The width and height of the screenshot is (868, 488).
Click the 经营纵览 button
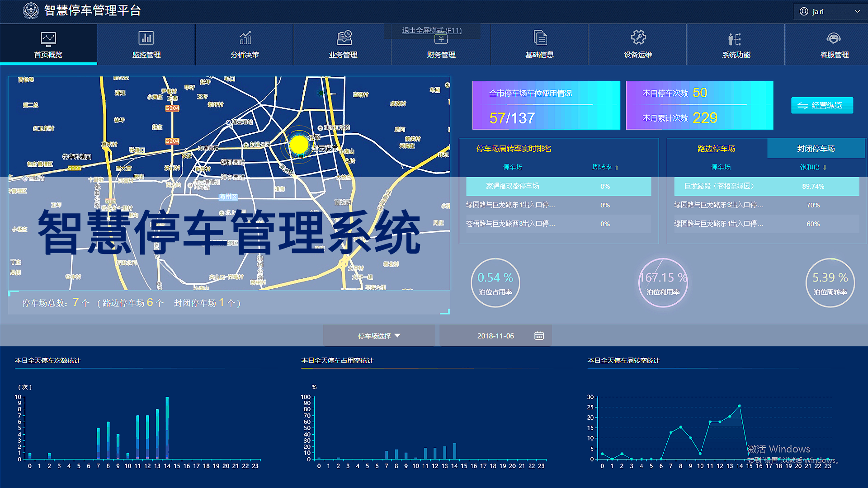tap(822, 105)
